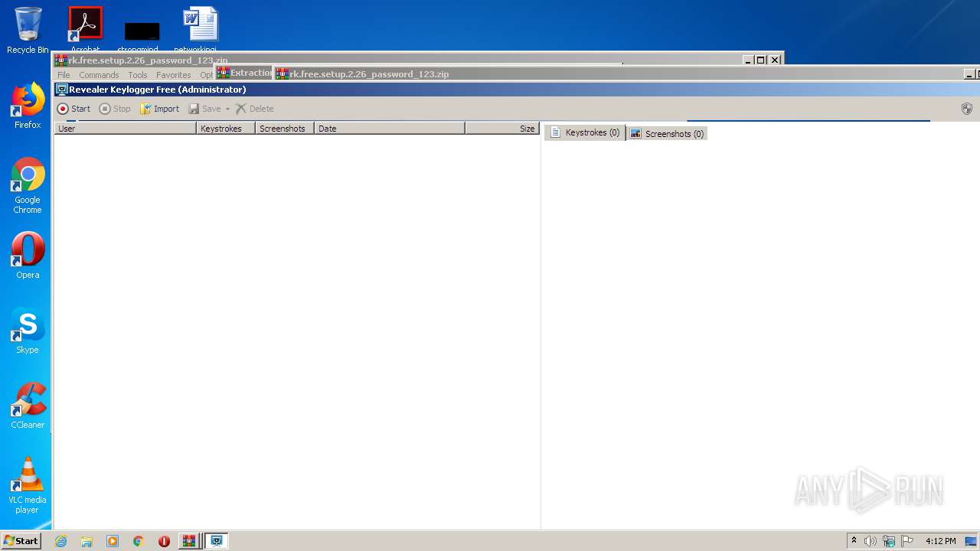Open Chrome from the taskbar

pyautogui.click(x=139, y=541)
